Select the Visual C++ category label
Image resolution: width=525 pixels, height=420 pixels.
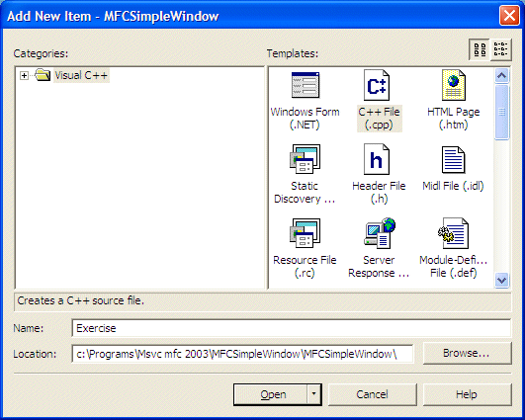[81, 75]
